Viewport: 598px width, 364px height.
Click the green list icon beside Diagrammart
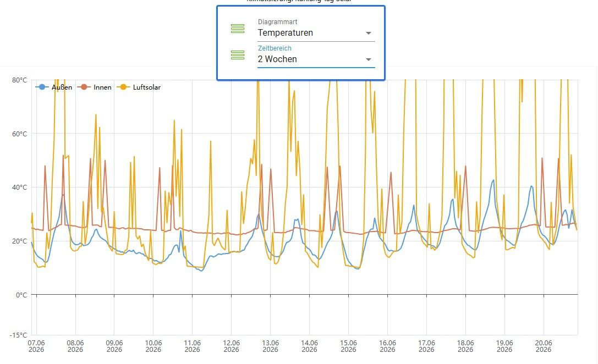(x=238, y=29)
